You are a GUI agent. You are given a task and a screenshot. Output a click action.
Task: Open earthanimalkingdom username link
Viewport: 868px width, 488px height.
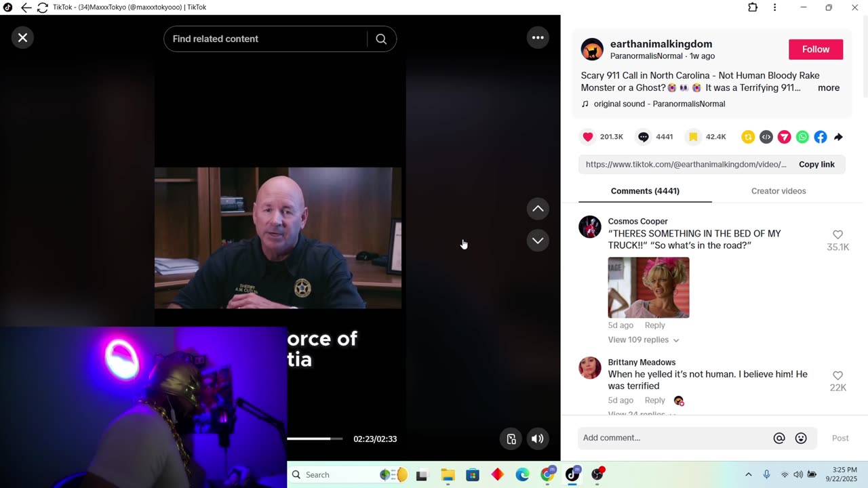(x=661, y=44)
